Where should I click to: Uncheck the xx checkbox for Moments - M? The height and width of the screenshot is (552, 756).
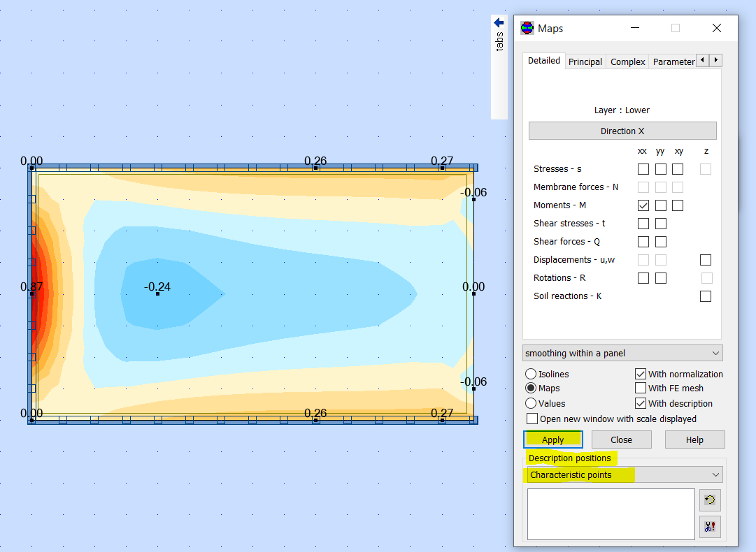pyautogui.click(x=642, y=205)
